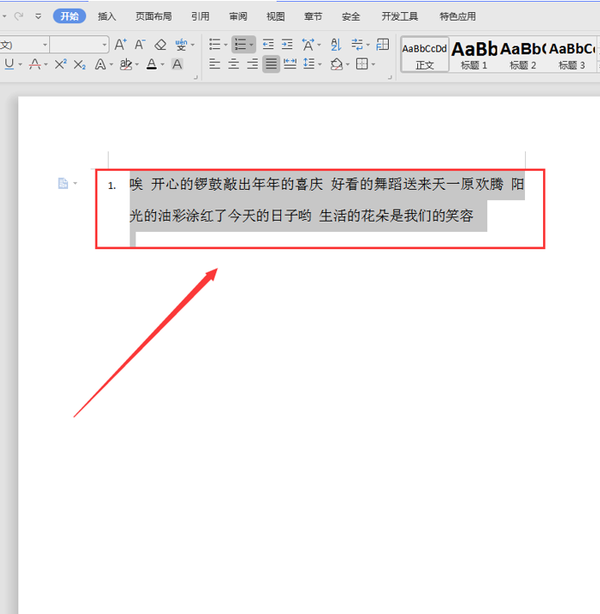The width and height of the screenshot is (600, 614).
Task: Switch to the 插入 tab
Action: (107, 17)
